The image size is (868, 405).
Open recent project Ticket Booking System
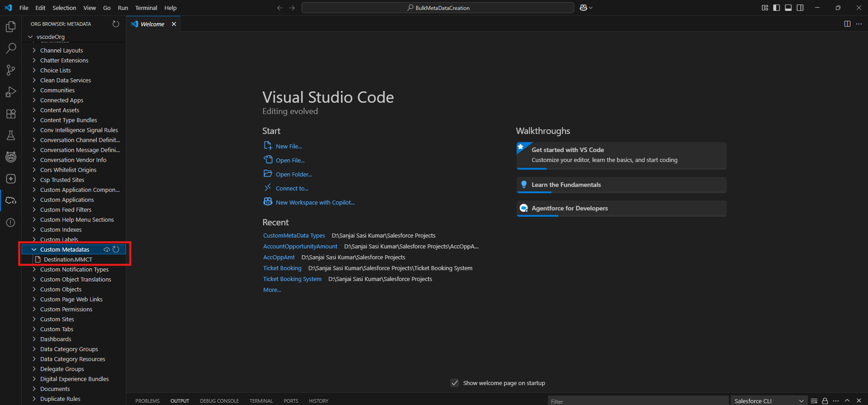click(x=292, y=279)
